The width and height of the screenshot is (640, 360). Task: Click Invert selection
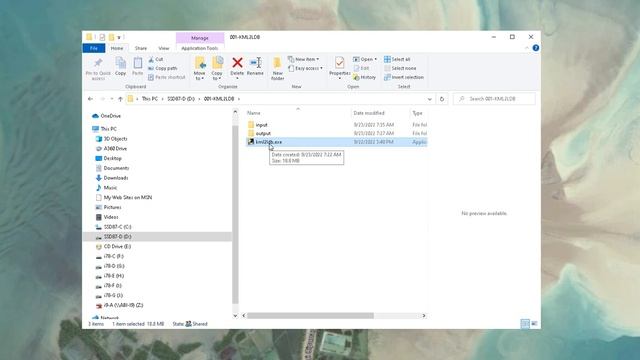coord(404,77)
